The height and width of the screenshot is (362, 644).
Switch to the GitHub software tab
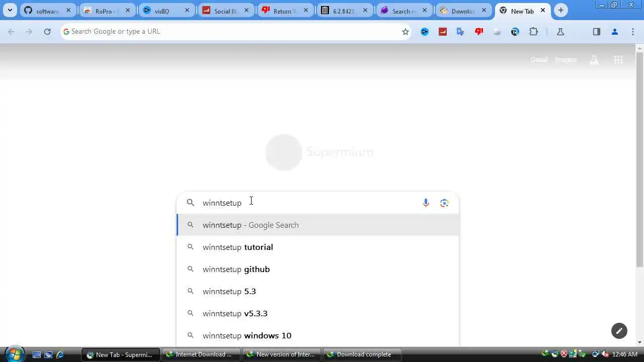tap(48, 11)
